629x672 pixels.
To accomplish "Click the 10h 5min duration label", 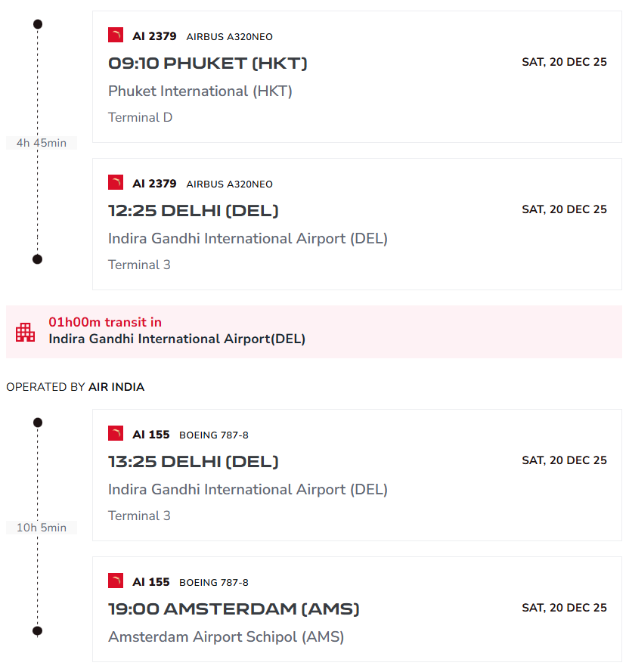I will [42, 528].
